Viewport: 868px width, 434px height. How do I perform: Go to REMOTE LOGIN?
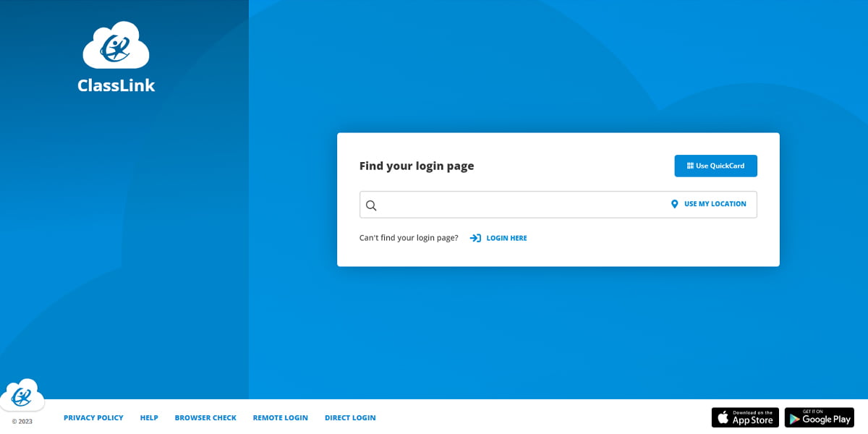280,417
